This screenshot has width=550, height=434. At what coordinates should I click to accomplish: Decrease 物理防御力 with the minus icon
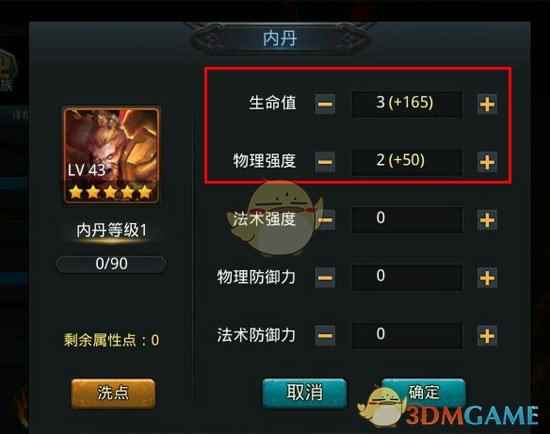click(x=325, y=278)
